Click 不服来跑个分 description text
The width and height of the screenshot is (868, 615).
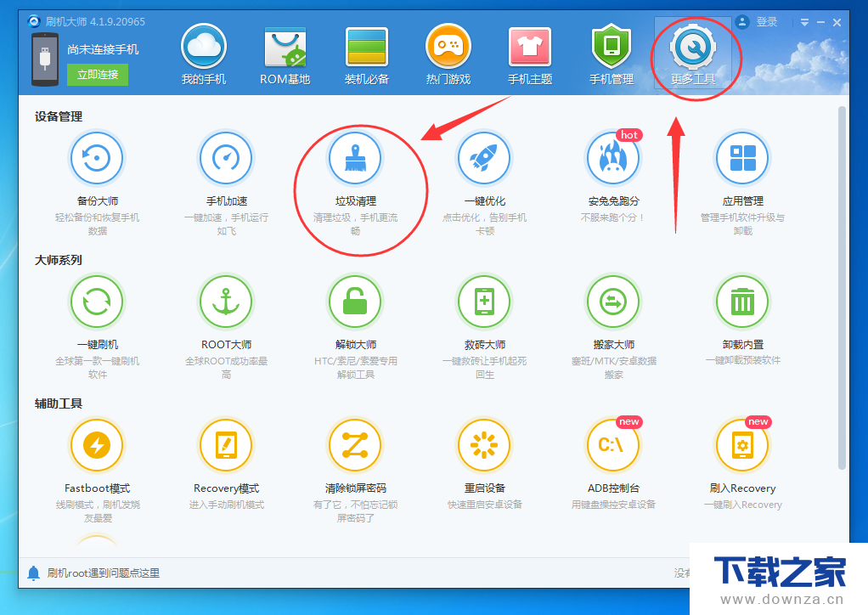(613, 217)
